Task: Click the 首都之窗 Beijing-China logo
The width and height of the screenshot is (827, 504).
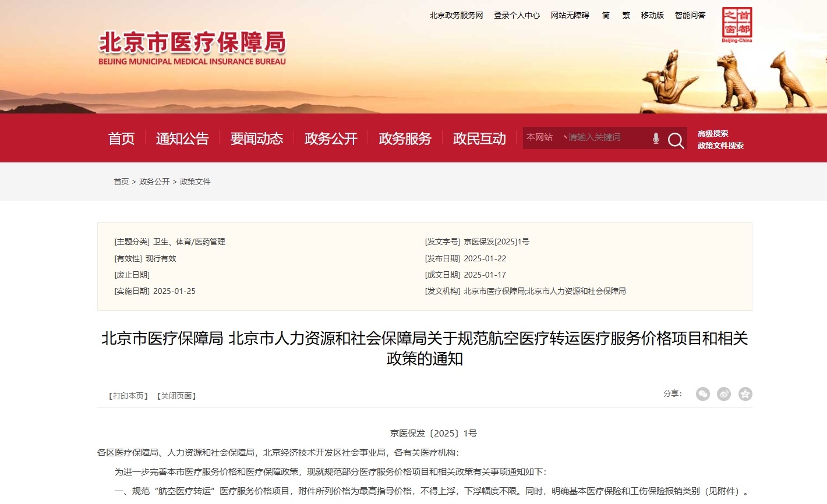Action: (x=737, y=24)
